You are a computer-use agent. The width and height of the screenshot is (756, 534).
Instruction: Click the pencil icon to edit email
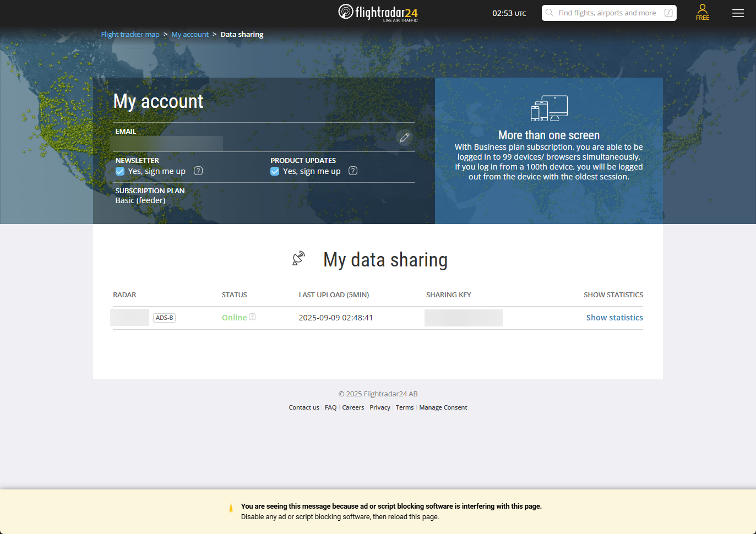405,138
